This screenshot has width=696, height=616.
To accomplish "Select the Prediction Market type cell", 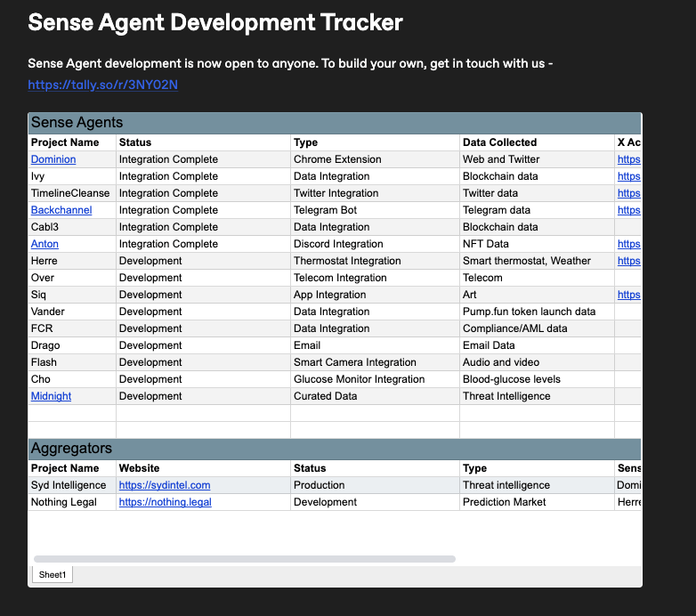I will pos(504,502).
